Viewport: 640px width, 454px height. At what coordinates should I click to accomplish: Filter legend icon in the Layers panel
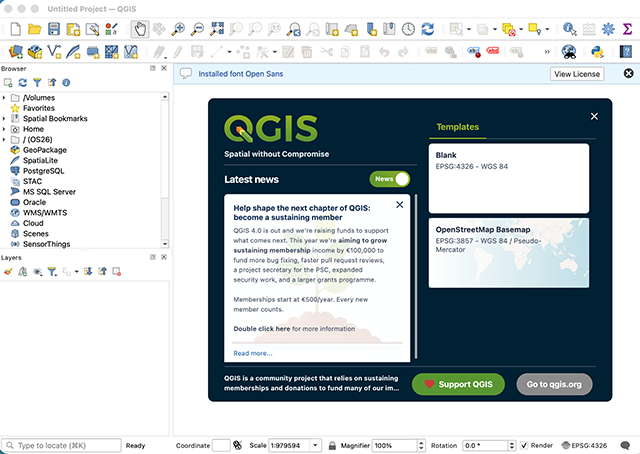[52, 272]
